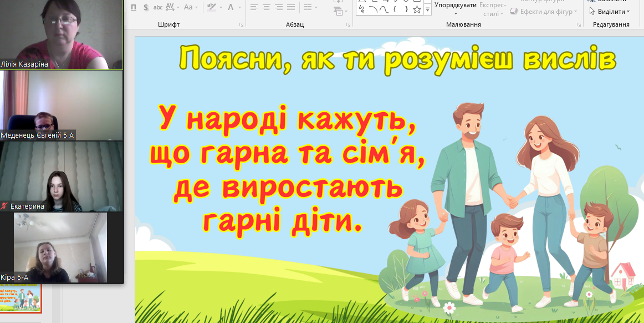Screen dimensions: 644x323
Task: Select the right brace shape
Action: 406,10
